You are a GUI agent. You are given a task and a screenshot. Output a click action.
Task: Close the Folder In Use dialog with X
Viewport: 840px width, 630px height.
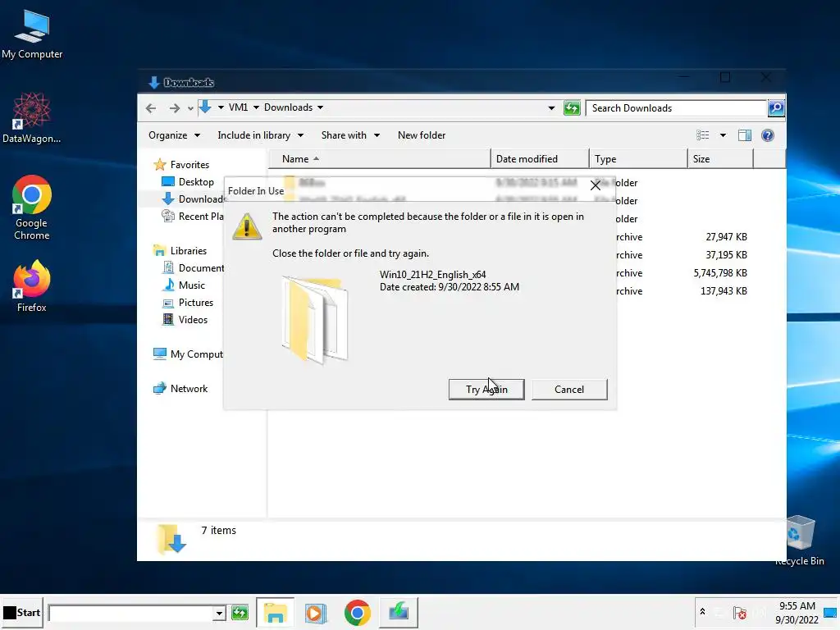[x=596, y=185]
